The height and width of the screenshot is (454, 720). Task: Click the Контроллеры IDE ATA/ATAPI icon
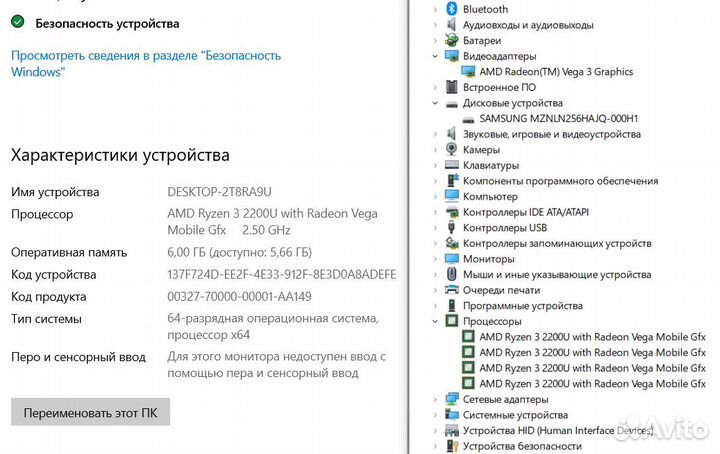pyautogui.click(x=452, y=212)
